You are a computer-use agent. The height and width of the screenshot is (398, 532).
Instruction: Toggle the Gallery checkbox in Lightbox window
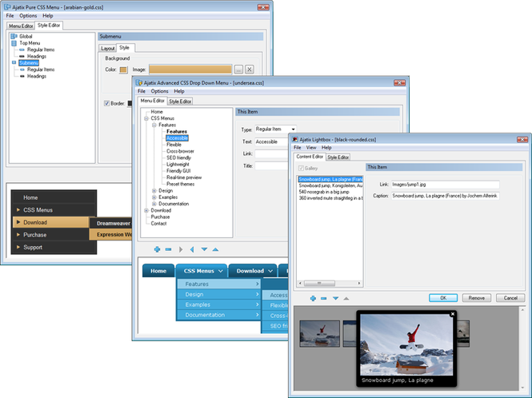[301, 168]
